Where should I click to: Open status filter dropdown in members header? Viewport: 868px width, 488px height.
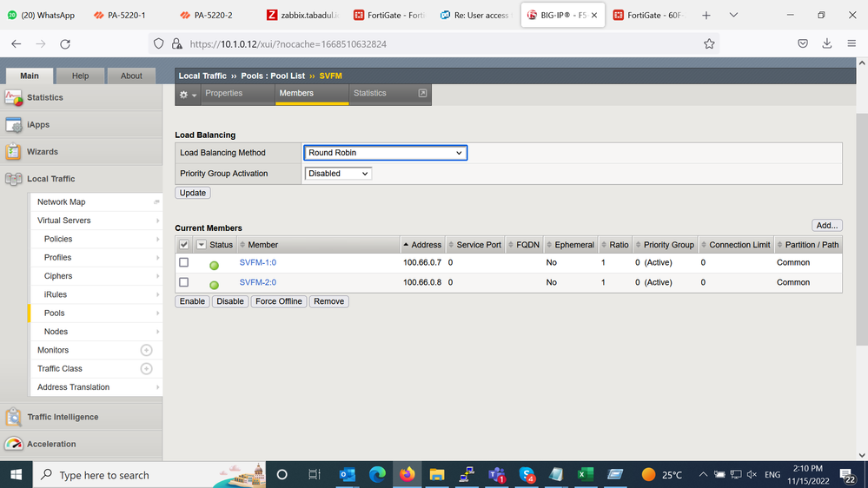(201, 245)
